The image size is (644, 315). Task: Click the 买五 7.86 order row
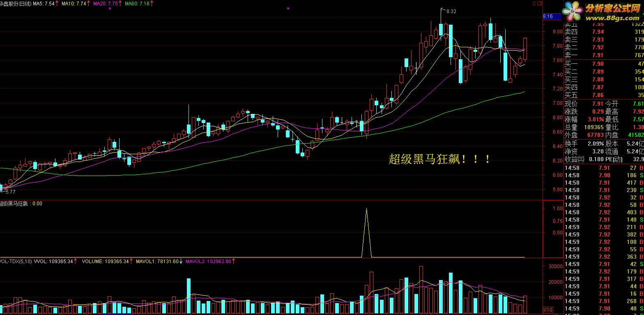tap(604, 95)
